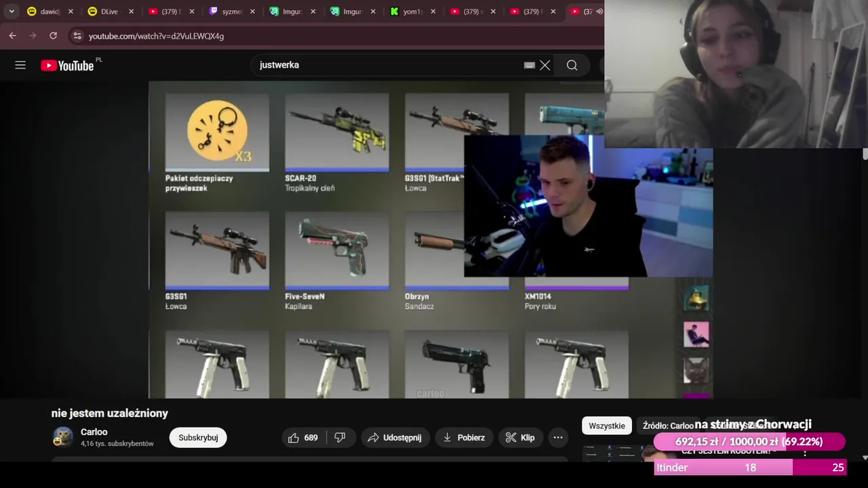This screenshot has width=868, height=488.
Task: Switch to the dawidj browser tab
Action: pos(43,12)
